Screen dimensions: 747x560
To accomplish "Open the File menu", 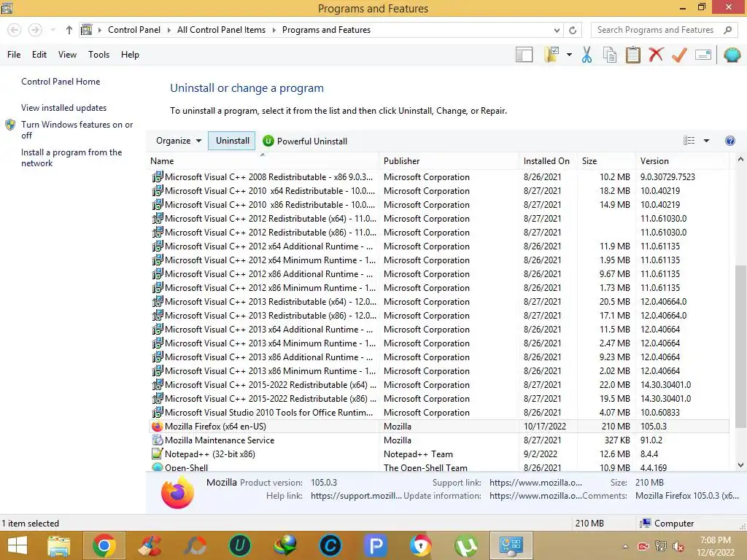I will pyautogui.click(x=14, y=54).
